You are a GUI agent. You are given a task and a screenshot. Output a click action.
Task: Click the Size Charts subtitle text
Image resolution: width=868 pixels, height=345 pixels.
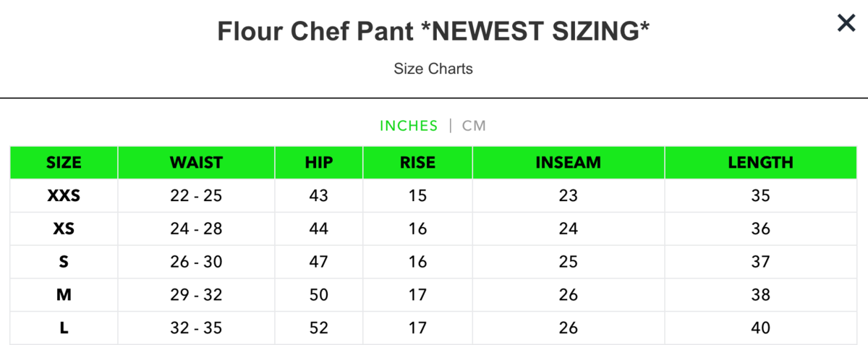[x=433, y=69]
